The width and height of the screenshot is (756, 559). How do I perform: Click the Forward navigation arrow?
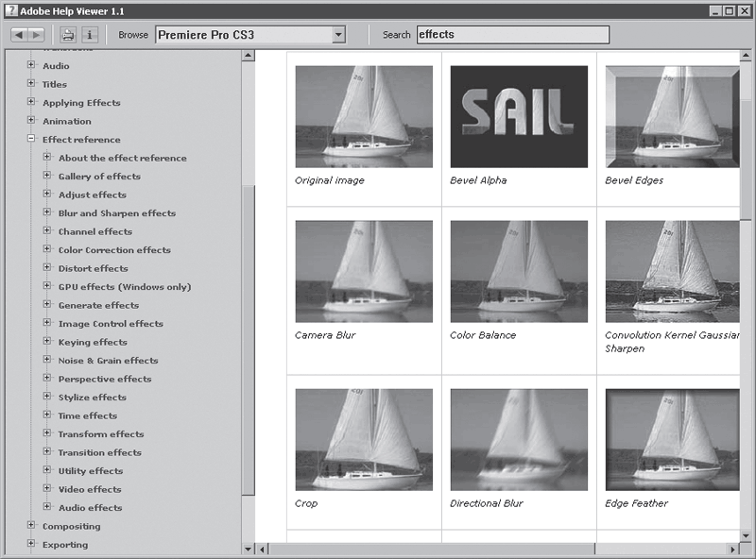tap(36, 35)
